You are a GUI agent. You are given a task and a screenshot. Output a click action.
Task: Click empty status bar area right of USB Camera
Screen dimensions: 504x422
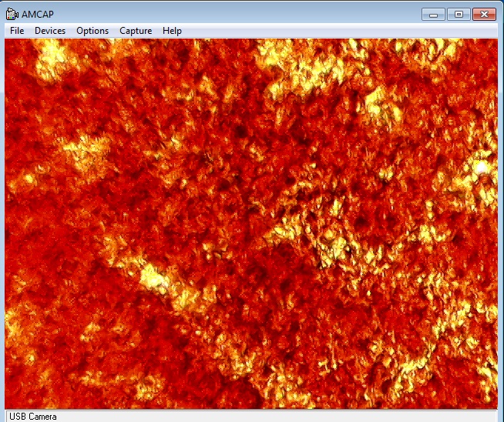click(x=270, y=417)
